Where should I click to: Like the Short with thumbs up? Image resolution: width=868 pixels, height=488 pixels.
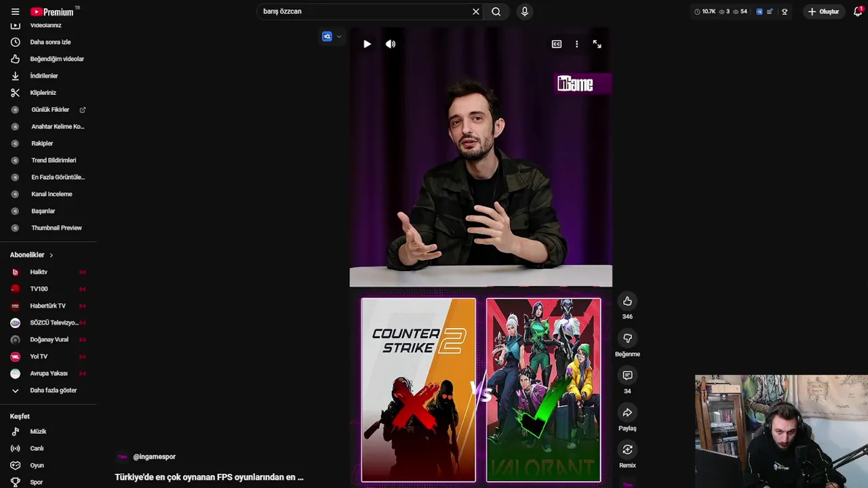627,301
